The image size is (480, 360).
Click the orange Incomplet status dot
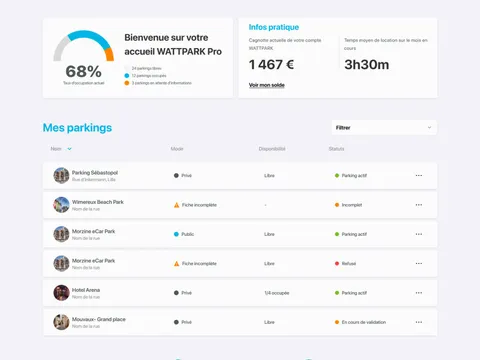(x=337, y=205)
